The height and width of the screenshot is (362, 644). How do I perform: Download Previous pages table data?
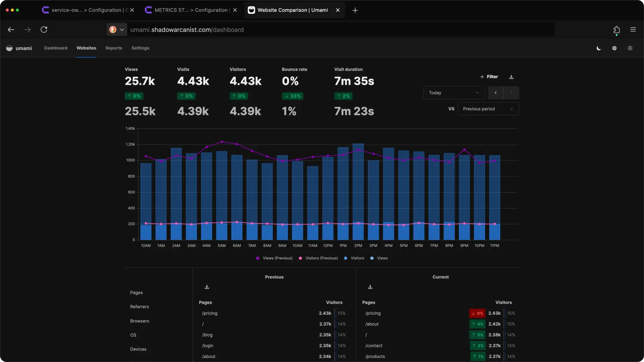point(207,287)
